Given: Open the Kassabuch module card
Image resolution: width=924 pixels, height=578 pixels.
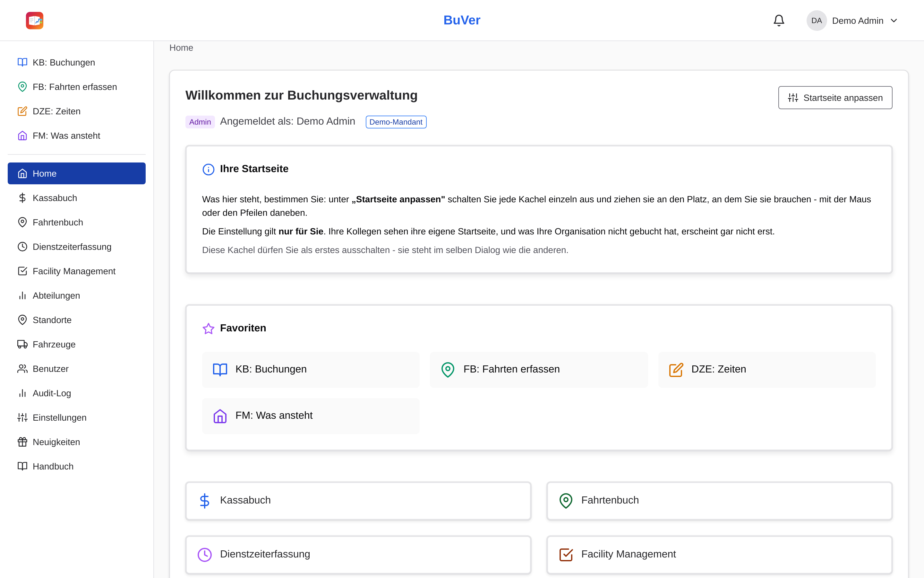Looking at the screenshot, I should [x=358, y=501].
